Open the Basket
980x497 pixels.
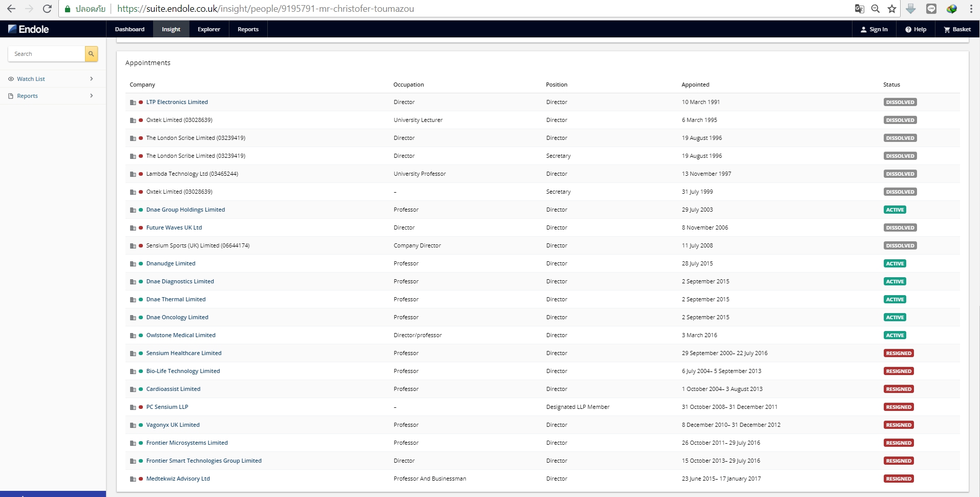pyautogui.click(x=957, y=29)
